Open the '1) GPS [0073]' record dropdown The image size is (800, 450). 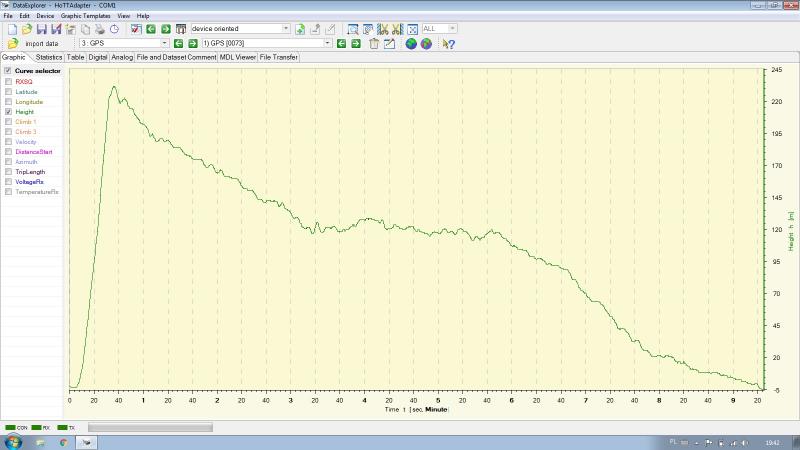327,44
